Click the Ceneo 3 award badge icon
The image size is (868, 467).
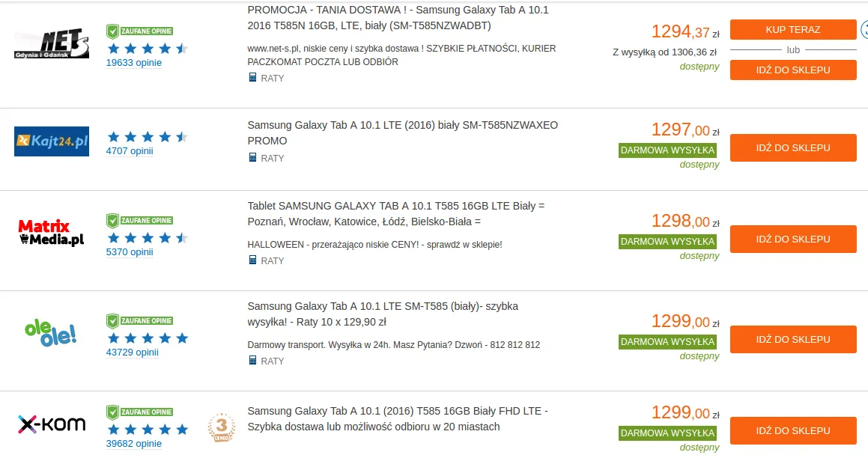pos(221,427)
